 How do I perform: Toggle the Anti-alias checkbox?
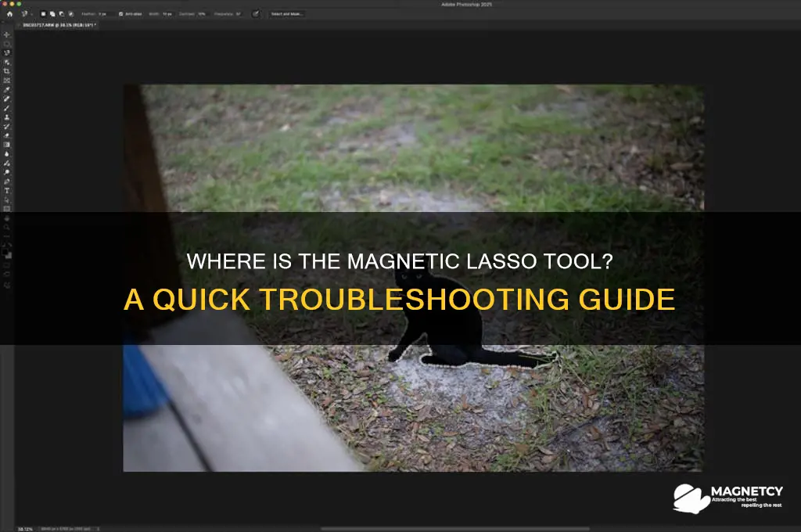pos(120,14)
